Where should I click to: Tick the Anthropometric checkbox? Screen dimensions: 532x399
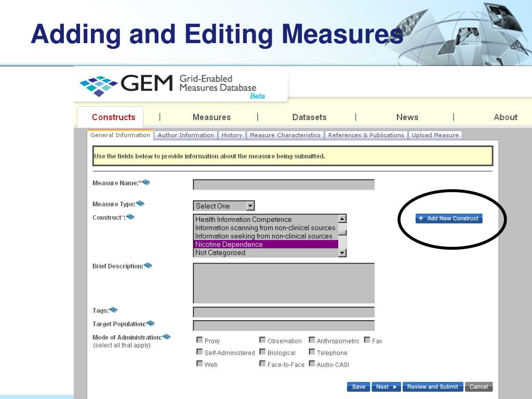click(312, 340)
